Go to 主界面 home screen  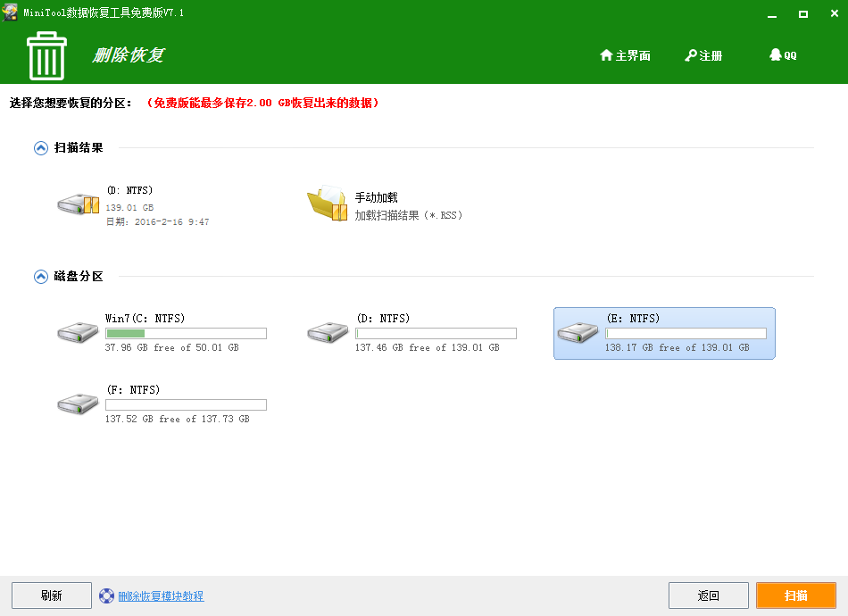click(625, 55)
